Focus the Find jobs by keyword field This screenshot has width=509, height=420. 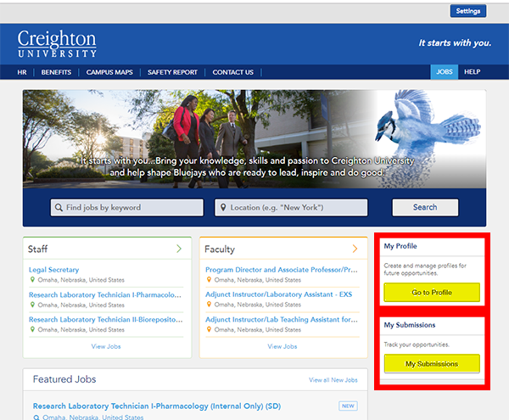pyautogui.click(x=127, y=207)
